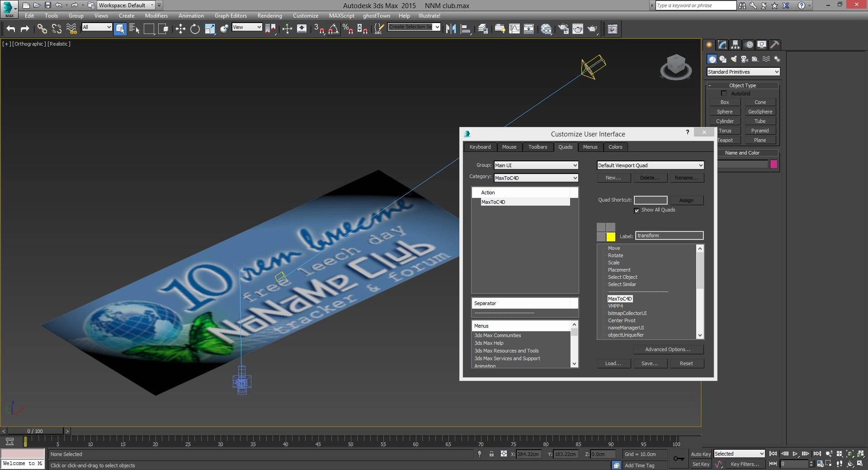Open Select by Name list icon
The height and width of the screenshot is (470, 868).
point(134,29)
